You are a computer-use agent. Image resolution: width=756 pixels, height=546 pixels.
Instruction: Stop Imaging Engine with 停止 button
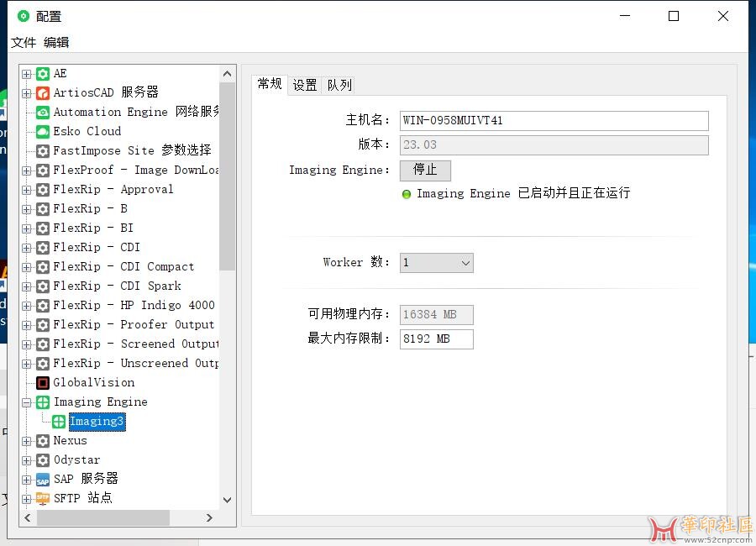(425, 170)
